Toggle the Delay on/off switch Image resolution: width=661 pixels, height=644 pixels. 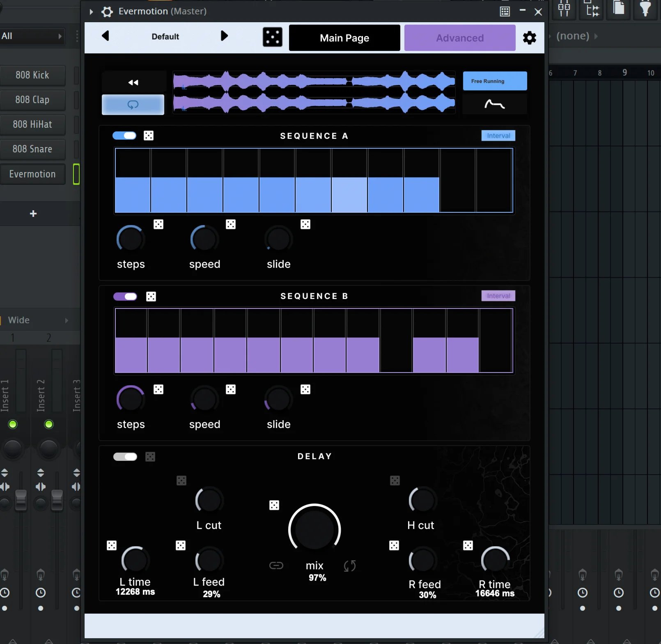click(125, 457)
